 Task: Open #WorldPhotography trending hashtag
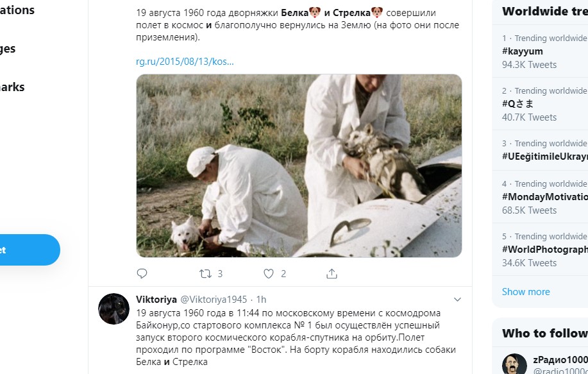pos(545,249)
